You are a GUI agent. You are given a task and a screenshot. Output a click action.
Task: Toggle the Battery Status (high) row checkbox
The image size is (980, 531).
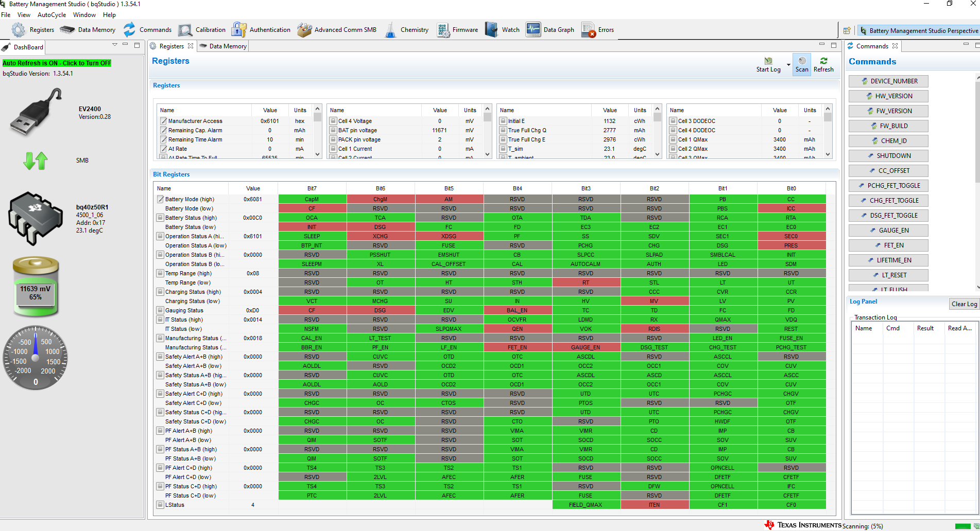point(161,218)
